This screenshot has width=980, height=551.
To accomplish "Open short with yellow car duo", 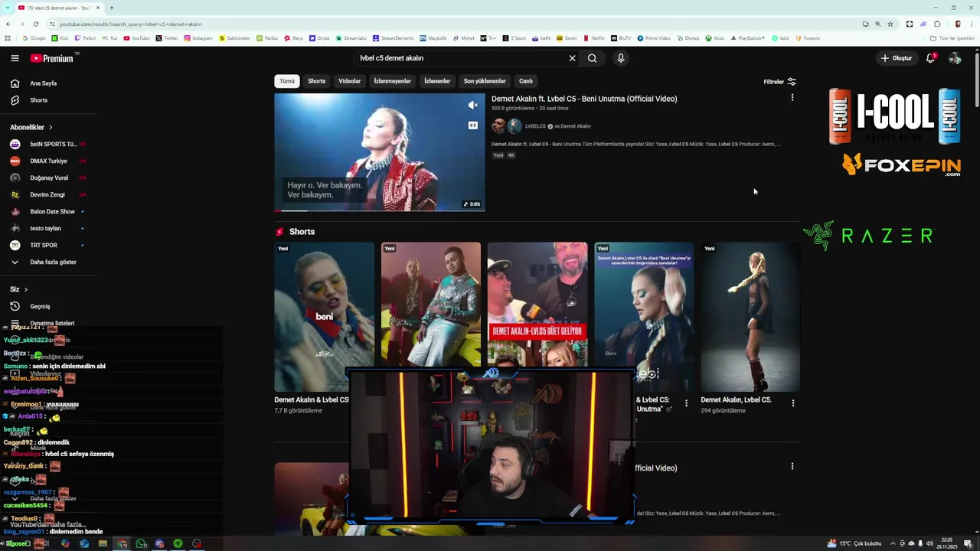I will coord(431,305).
